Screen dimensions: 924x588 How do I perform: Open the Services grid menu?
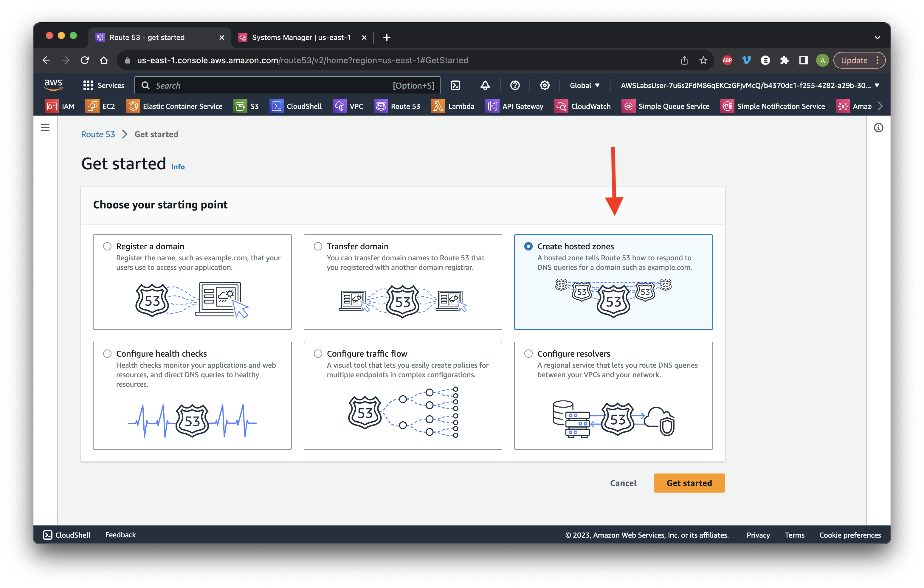(x=104, y=85)
